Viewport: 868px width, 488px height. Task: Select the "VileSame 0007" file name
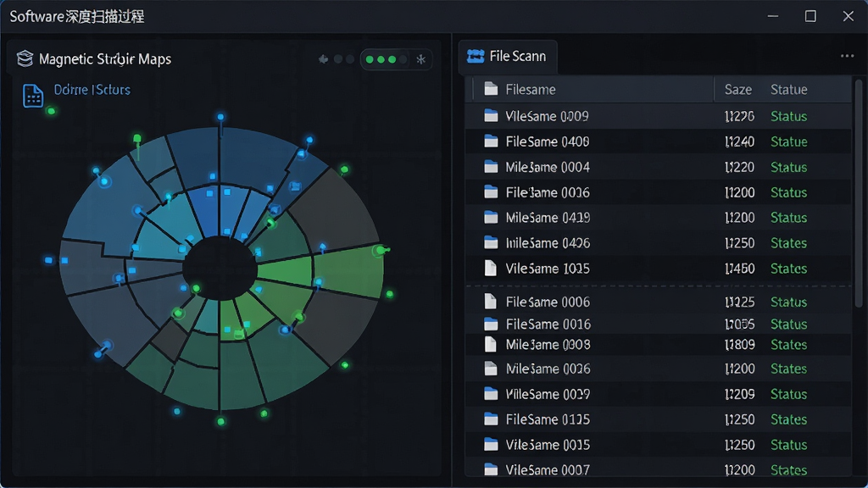point(548,470)
